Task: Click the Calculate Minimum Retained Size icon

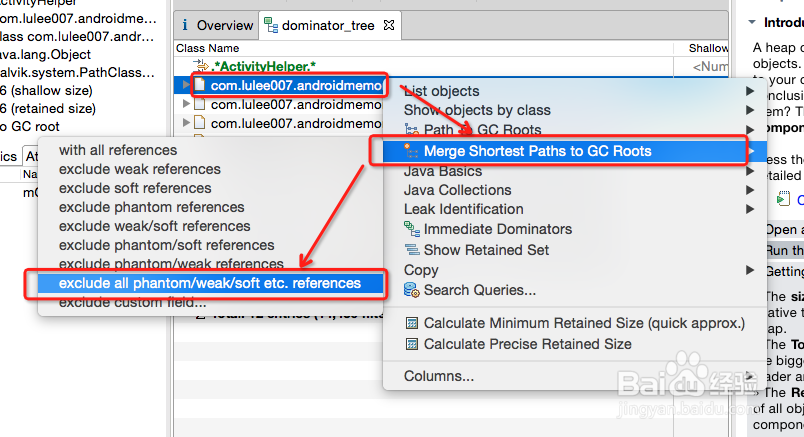Action: pos(411,323)
